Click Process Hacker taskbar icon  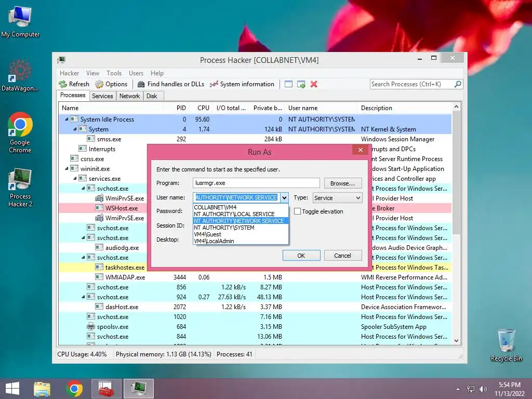[x=139, y=389]
